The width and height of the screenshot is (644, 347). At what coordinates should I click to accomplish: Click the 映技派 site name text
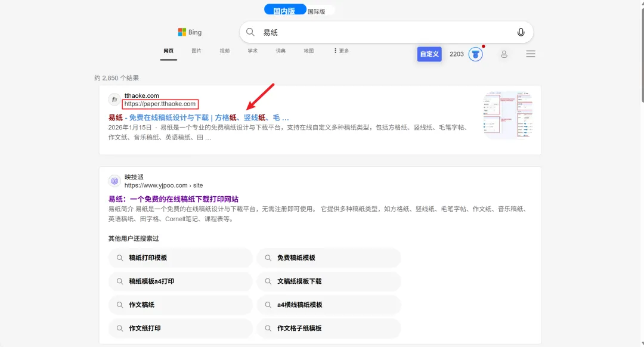pos(134,177)
